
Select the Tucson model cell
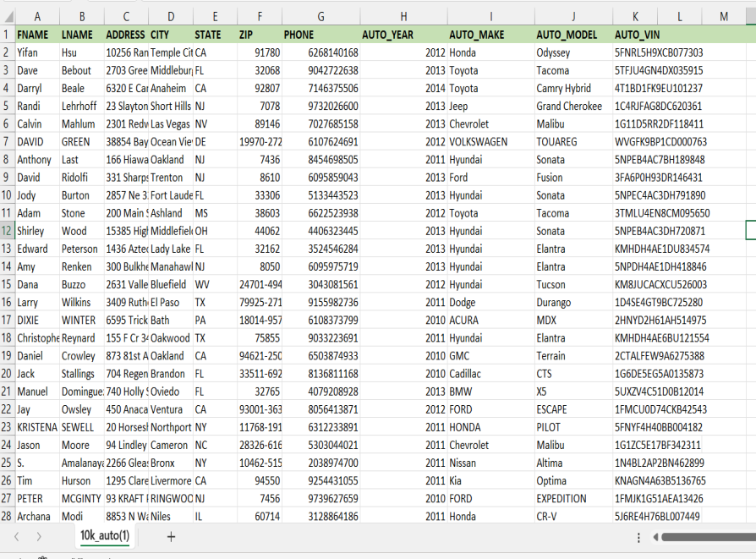pyautogui.click(x=573, y=284)
